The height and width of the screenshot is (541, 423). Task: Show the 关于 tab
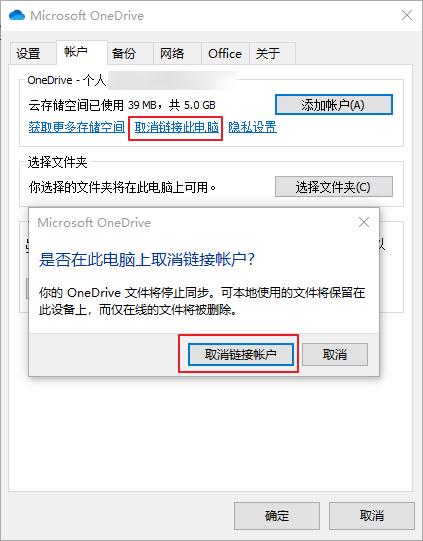267,54
